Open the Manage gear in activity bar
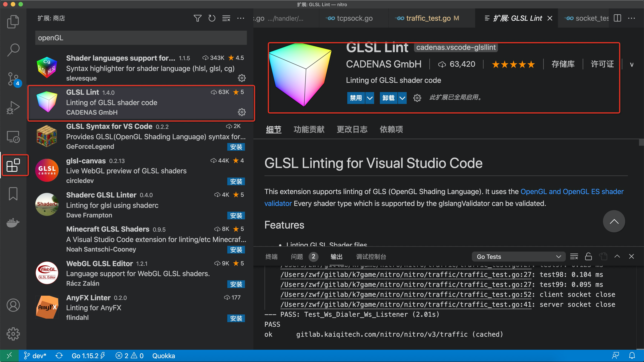The height and width of the screenshot is (362, 644). 13,334
